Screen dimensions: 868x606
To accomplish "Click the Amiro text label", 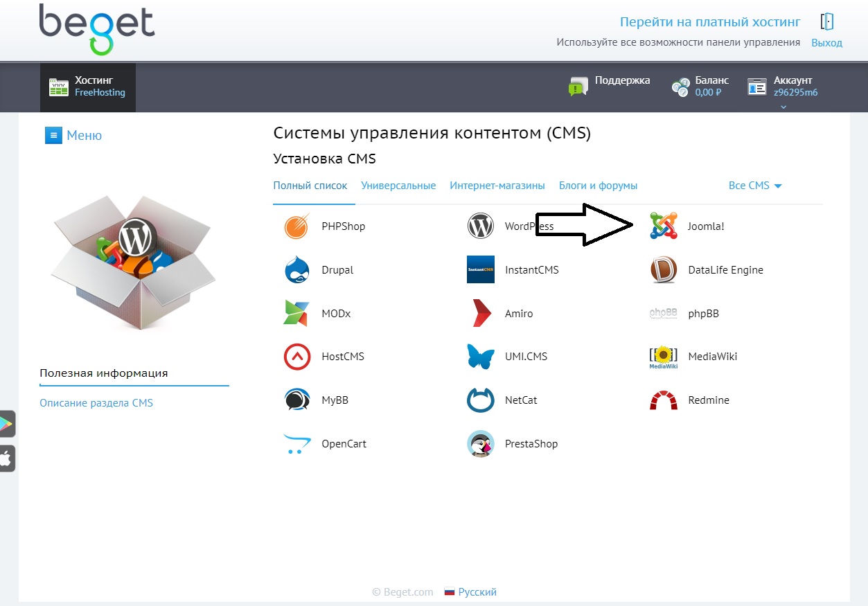I will coord(519,314).
